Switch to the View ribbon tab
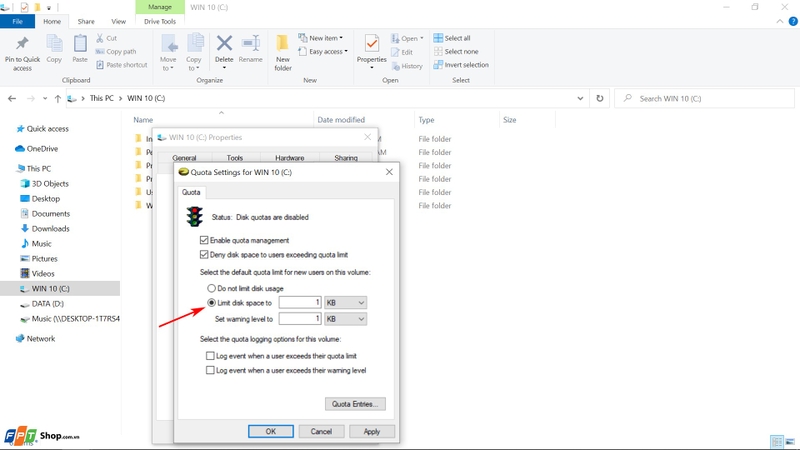800x450 pixels. [118, 21]
